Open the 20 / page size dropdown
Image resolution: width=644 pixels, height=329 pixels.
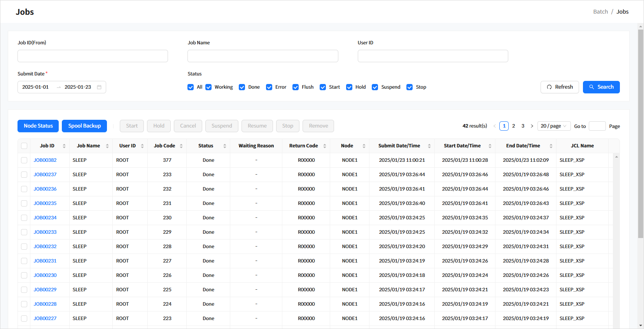554,126
